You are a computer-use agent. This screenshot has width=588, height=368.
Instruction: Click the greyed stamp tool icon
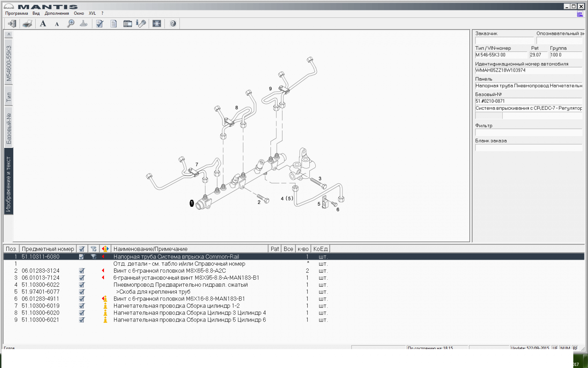pos(84,24)
